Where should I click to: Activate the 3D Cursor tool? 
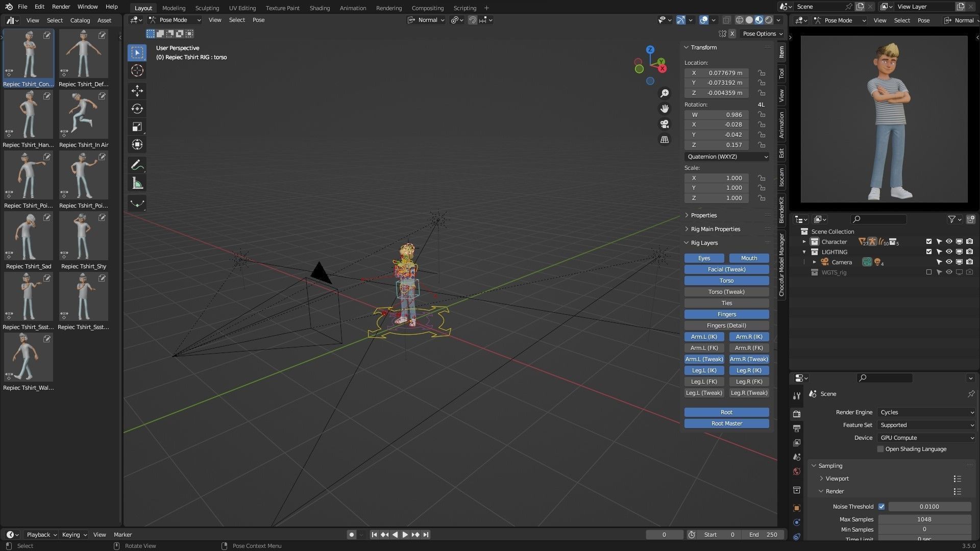pyautogui.click(x=137, y=70)
